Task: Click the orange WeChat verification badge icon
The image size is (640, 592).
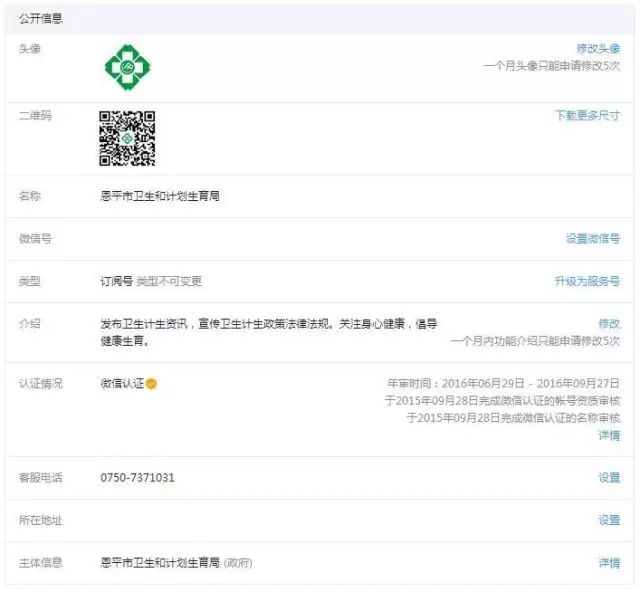Action: pos(151,384)
